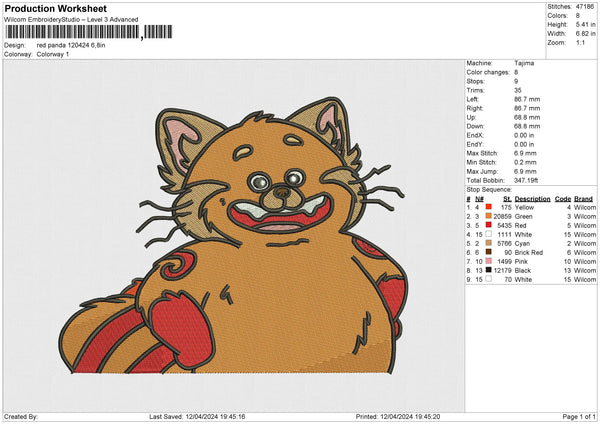The image size is (600, 424).
Task: Pick the Brick Red color swatch
Action: 489,252
